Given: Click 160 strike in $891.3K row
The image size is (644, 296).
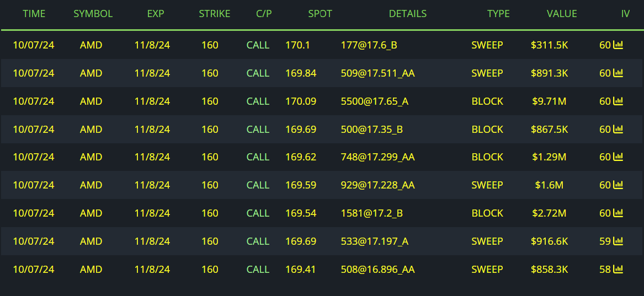Looking at the screenshot, I should [x=210, y=73].
